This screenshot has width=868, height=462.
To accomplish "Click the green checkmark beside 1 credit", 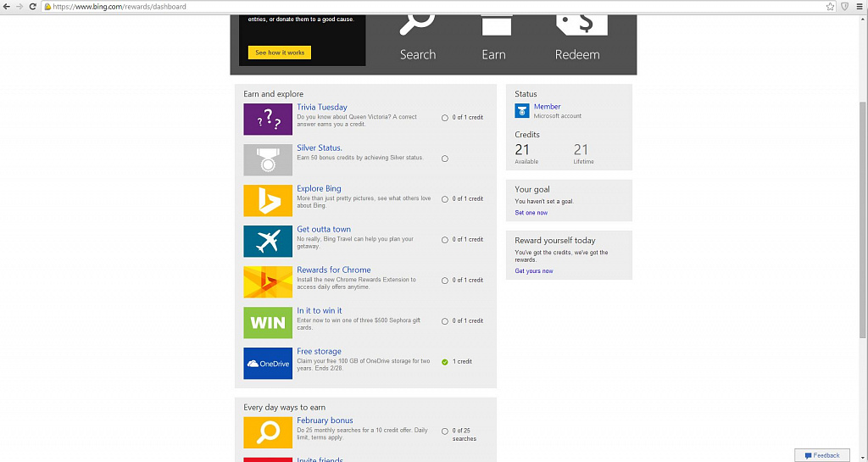I will point(444,362).
